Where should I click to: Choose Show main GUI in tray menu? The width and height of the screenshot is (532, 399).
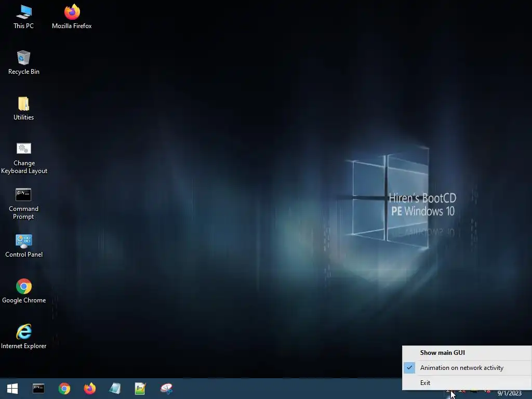467,353
